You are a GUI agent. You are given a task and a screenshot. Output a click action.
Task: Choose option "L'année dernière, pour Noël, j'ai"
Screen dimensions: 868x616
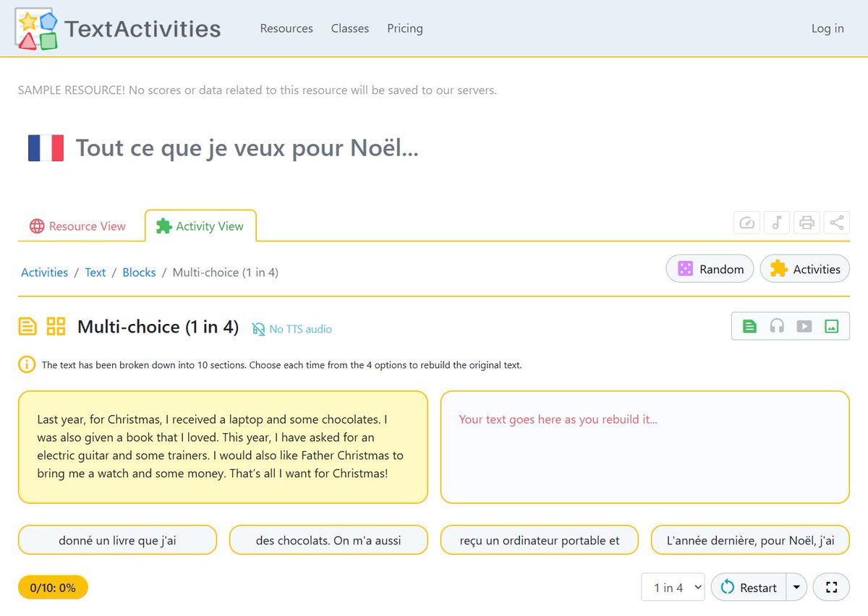(x=750, y=540)
